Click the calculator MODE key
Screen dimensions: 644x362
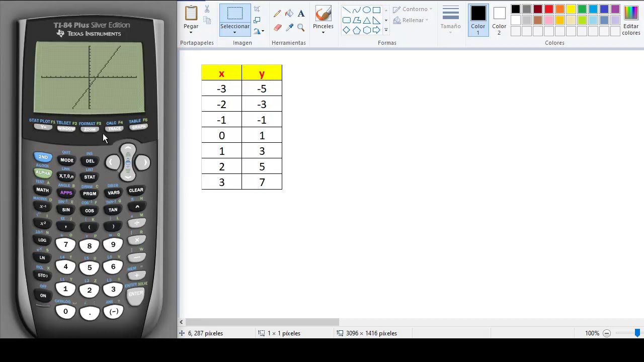(x=66, y=160)
